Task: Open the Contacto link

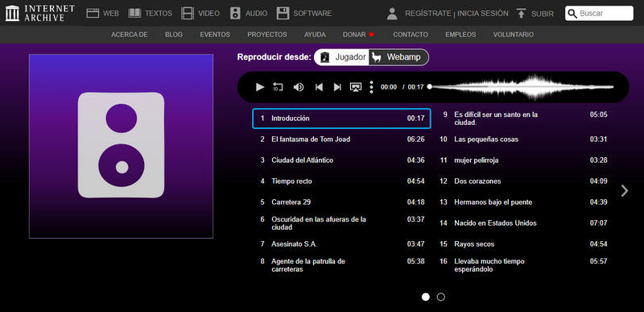Action: click(x=411, y=35)
